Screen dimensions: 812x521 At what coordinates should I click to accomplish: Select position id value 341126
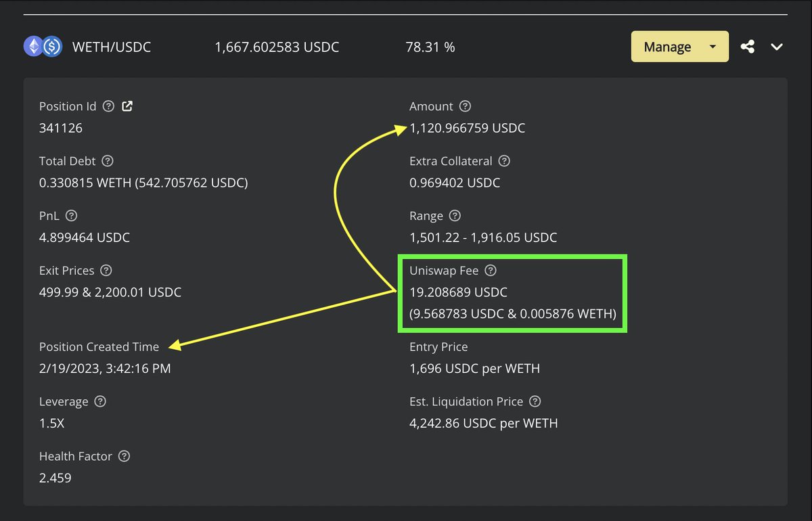tap(61, 128)
